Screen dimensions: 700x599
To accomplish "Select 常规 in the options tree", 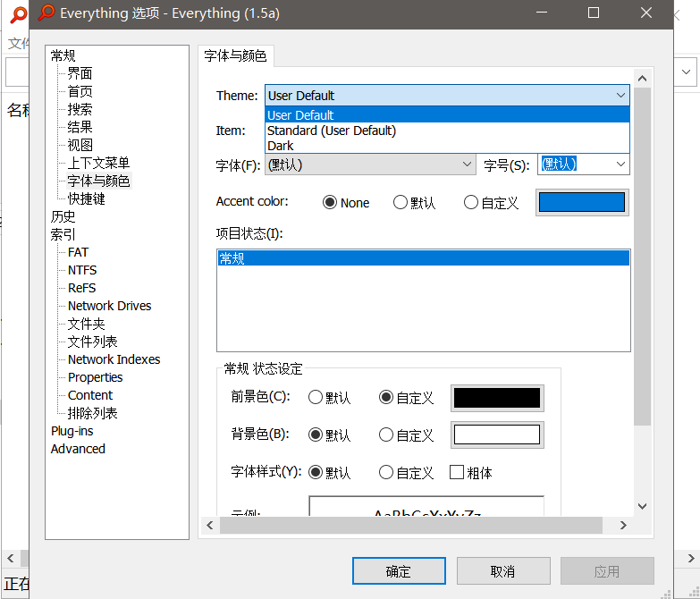I will (x=63, y=55).
